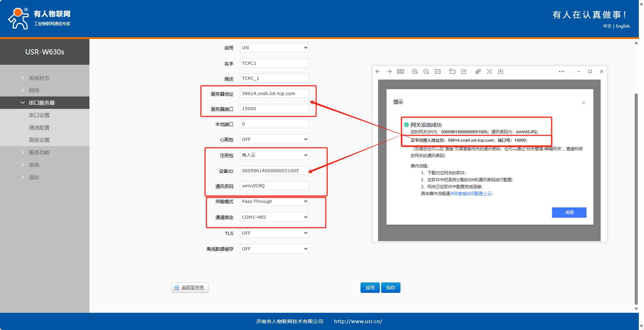The width and height of the screenshot is (644, 330).
Task: Click the zoom in magnifier icon
Action: (415, 72)
